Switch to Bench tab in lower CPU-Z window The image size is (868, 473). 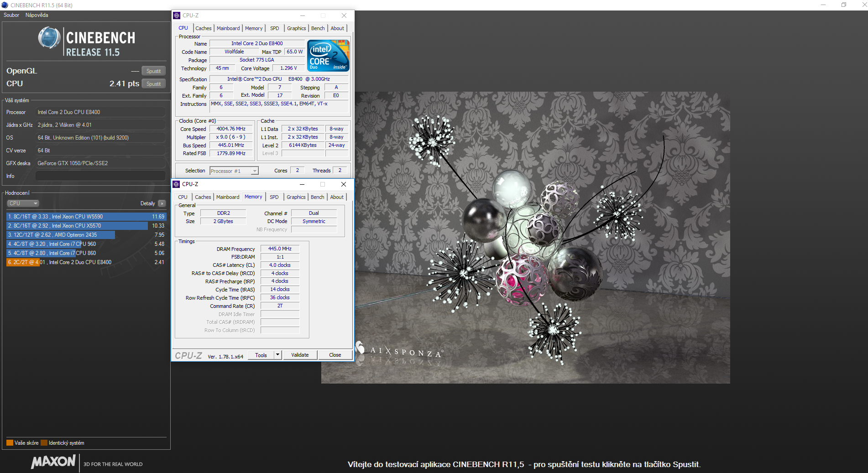(317, 197)
